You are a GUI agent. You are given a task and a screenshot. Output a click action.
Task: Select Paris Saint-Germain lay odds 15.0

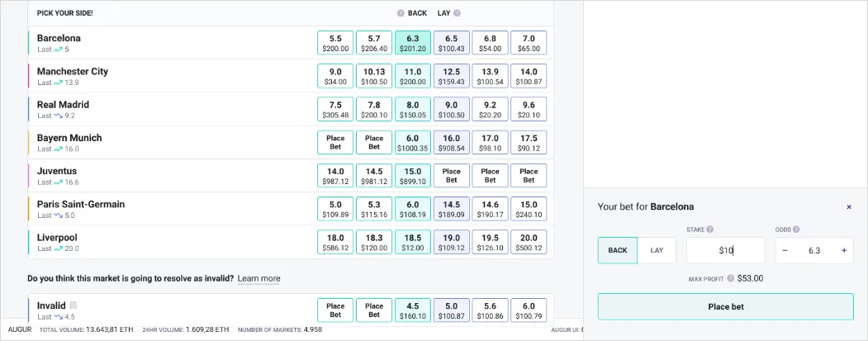click(x=529, y=209)
